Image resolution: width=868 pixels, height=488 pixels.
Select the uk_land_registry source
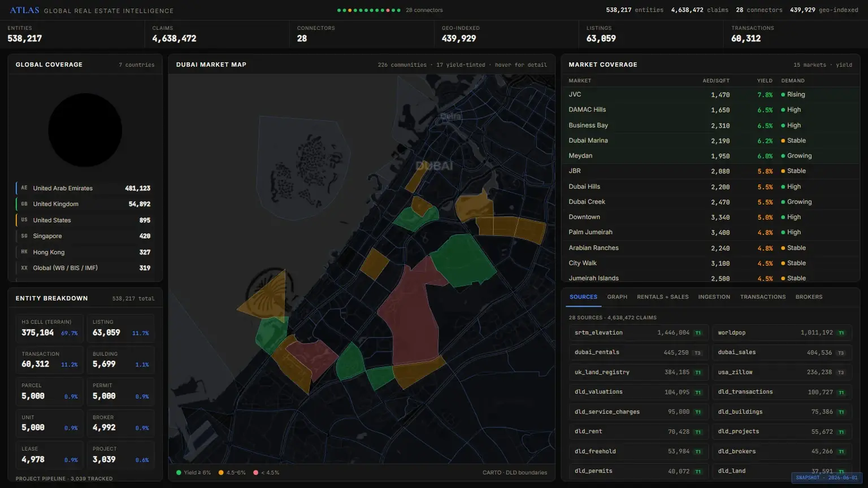tap(639, 372)
